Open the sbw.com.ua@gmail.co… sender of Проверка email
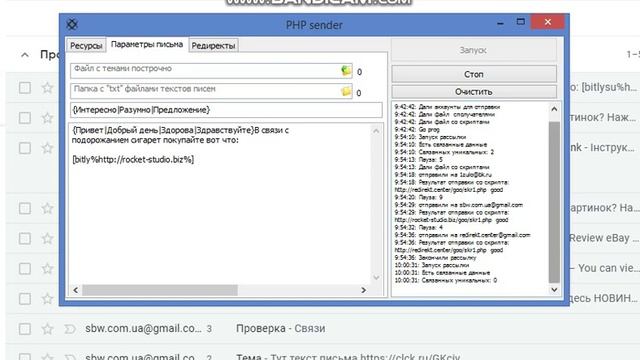This screenshot has width=640, height=360. click(143, 328)
